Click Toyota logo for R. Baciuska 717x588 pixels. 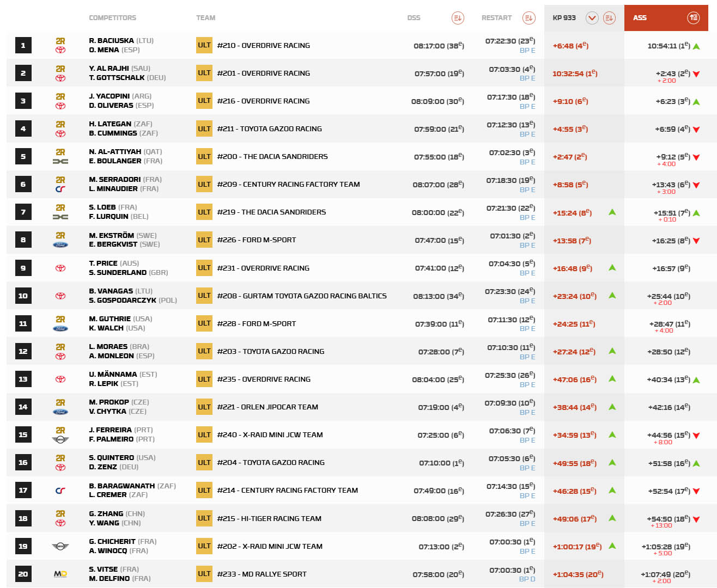(60, 50)
